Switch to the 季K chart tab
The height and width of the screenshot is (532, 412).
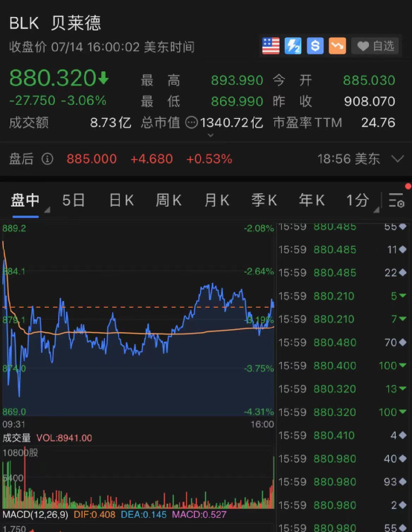(264, 200)
